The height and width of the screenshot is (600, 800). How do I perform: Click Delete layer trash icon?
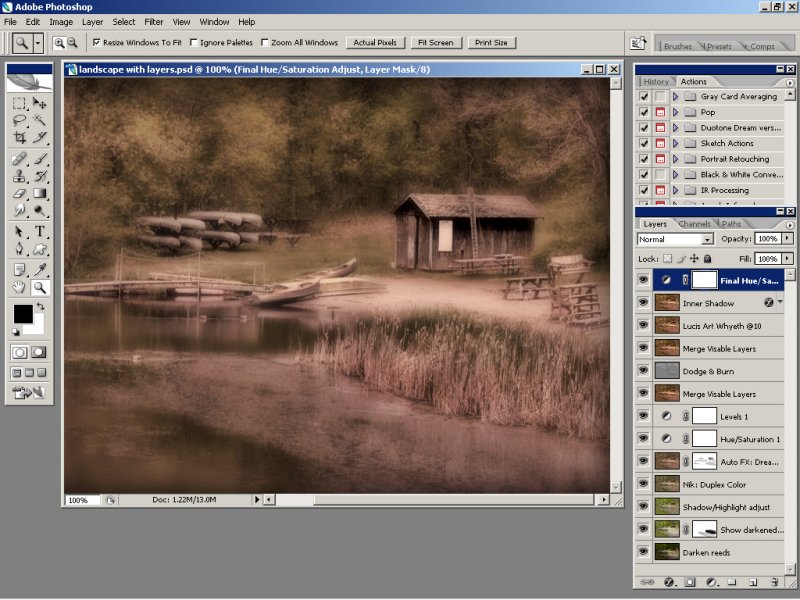(774, 582)
